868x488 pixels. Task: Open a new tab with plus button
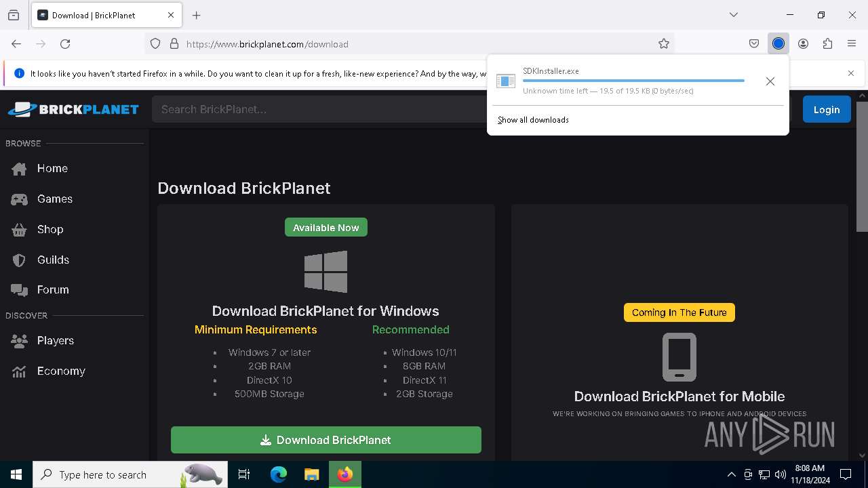click(197, 15)
